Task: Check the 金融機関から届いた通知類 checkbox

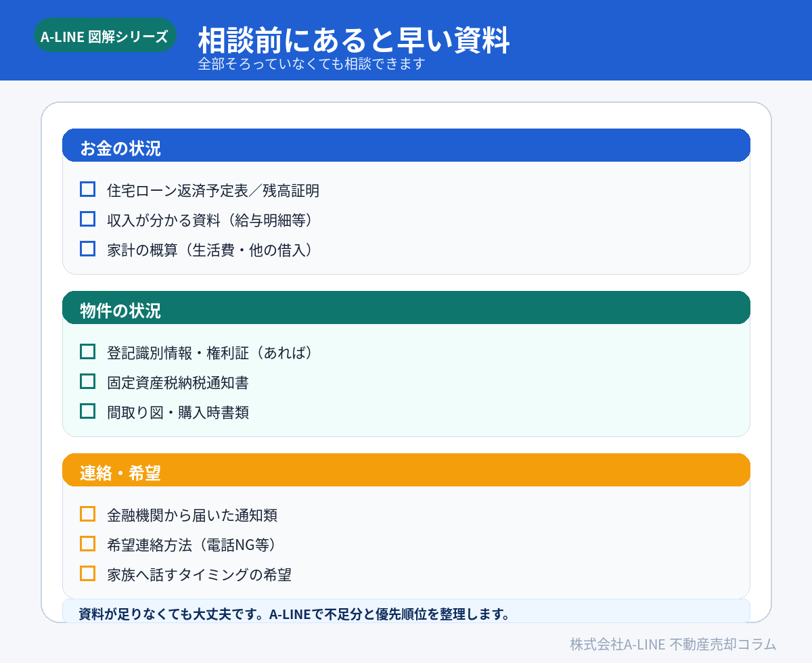Action: tap(87, 513)
